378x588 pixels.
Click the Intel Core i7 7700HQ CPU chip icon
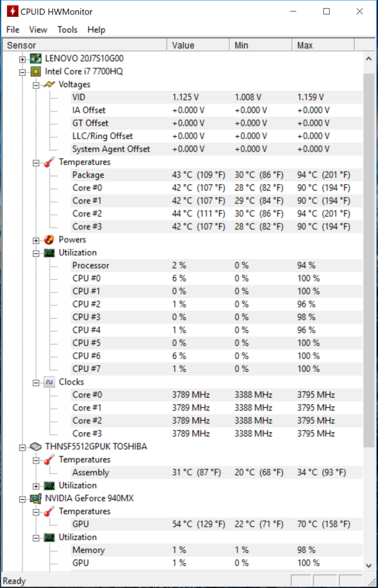pos(36,72)
